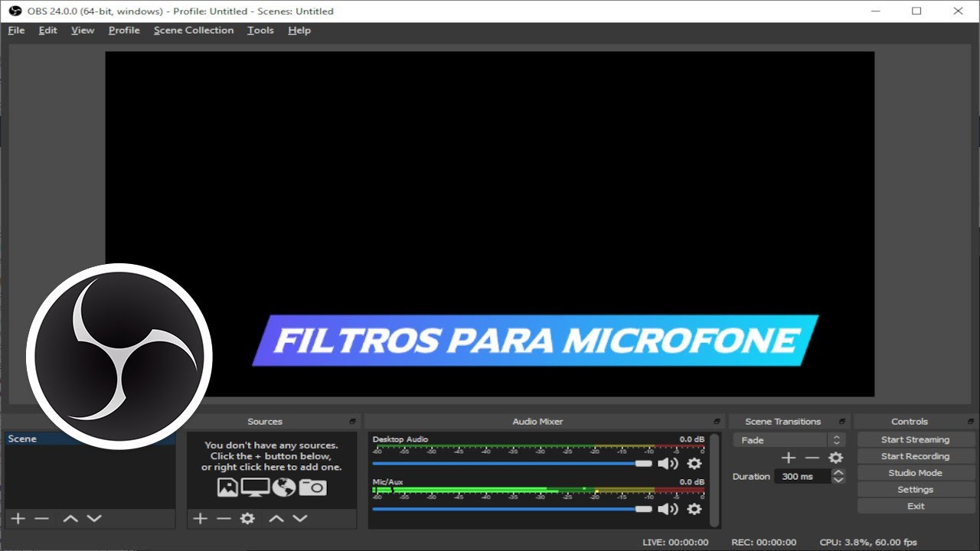
Task: Add a source with the Sources plus icon
Action: pyautogui.click(x=200, y=518)
